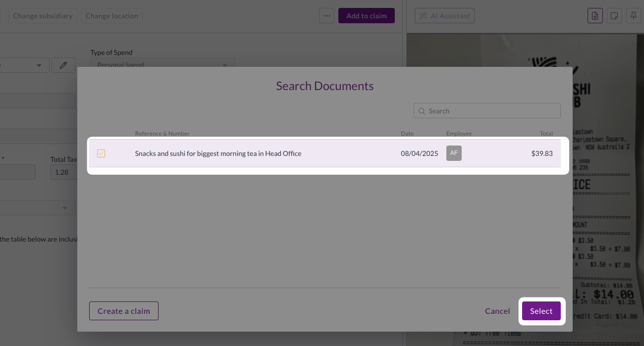Click into the Search documents input field
This screenshot has height=346, width=644.
(487, 111)
